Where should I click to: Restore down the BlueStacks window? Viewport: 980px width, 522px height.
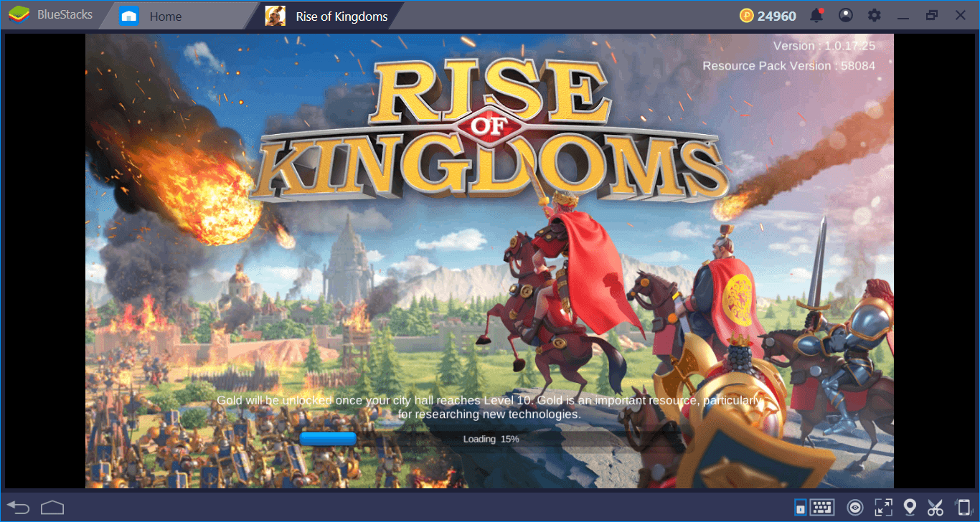932,15
